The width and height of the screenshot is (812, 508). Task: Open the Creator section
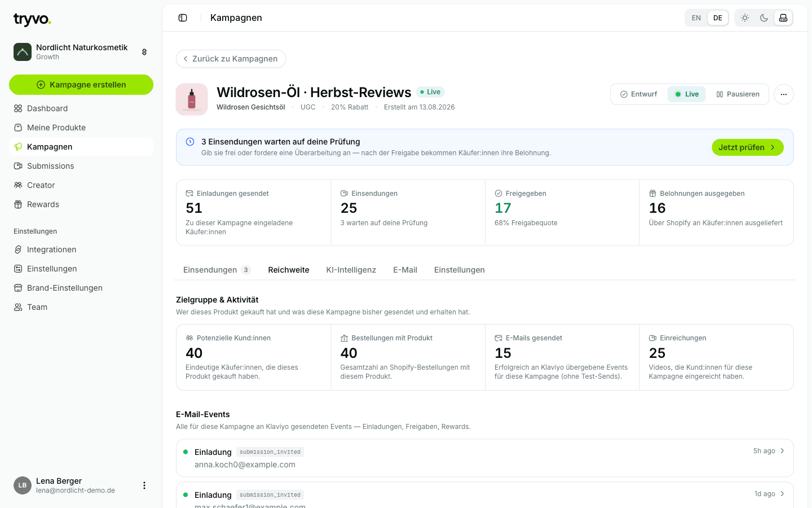coord(81,185)
